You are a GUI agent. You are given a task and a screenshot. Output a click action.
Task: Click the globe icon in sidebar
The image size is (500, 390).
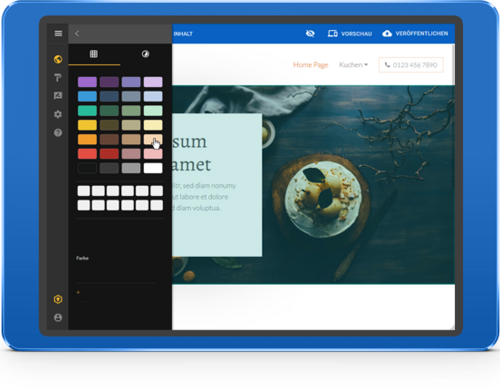coord(58,59)
